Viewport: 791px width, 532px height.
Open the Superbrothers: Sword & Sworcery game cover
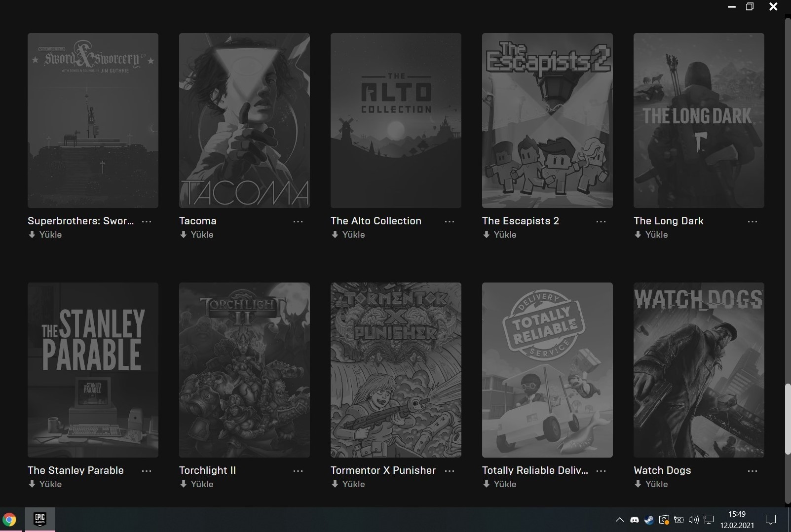(93, 120)
